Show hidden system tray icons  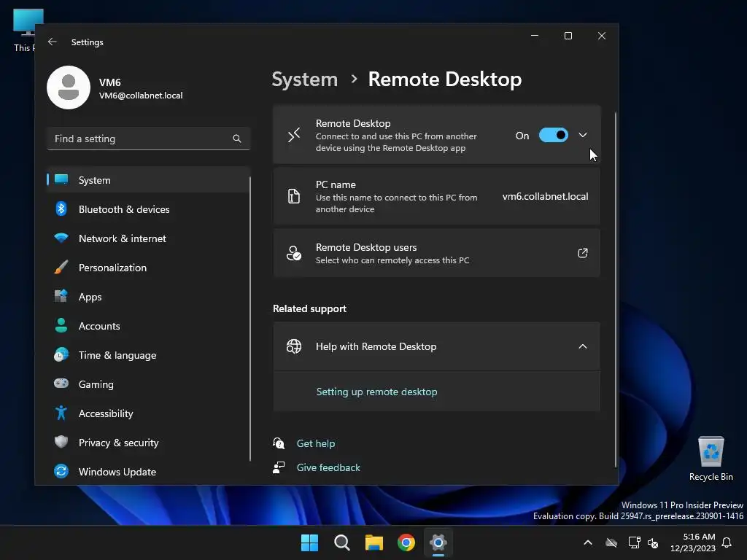click(588, 542)
